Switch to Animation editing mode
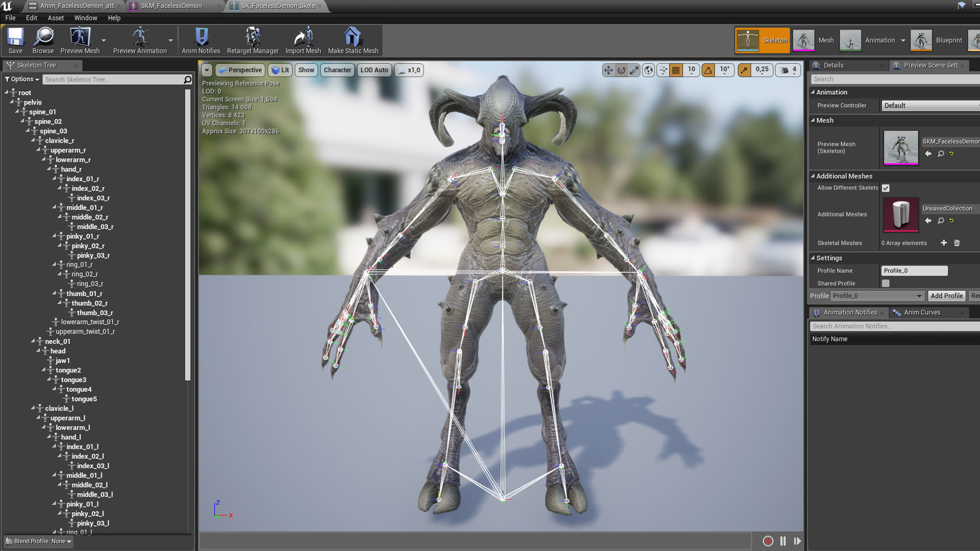 click(868, 40)
